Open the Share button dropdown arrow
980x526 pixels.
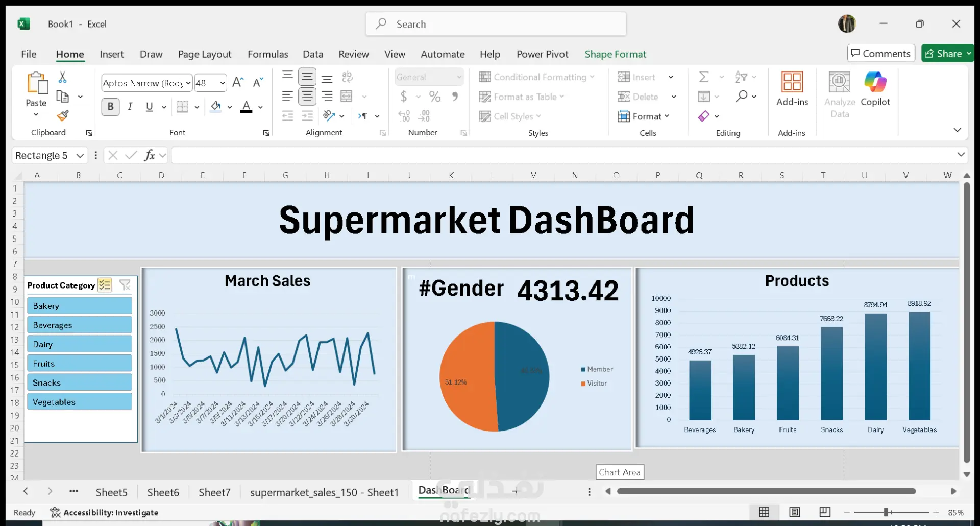(969, 54)
